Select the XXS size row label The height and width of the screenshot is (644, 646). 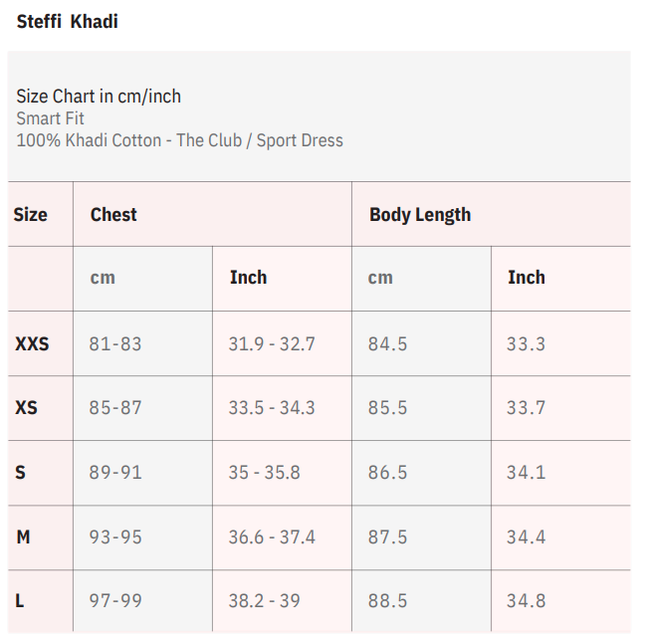pos(32,344)
